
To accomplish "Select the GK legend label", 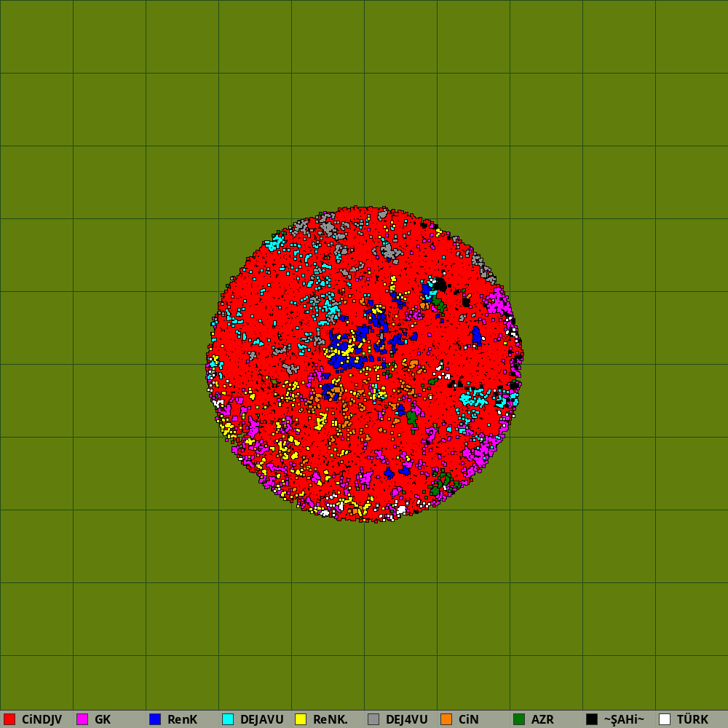I will click(103, 719).
